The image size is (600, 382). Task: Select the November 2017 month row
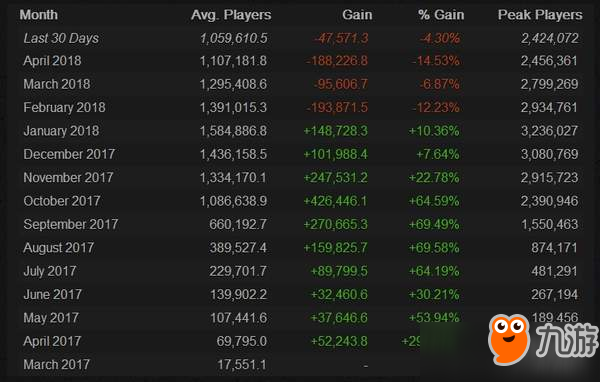pyautogui.click(x=300, y=178)
